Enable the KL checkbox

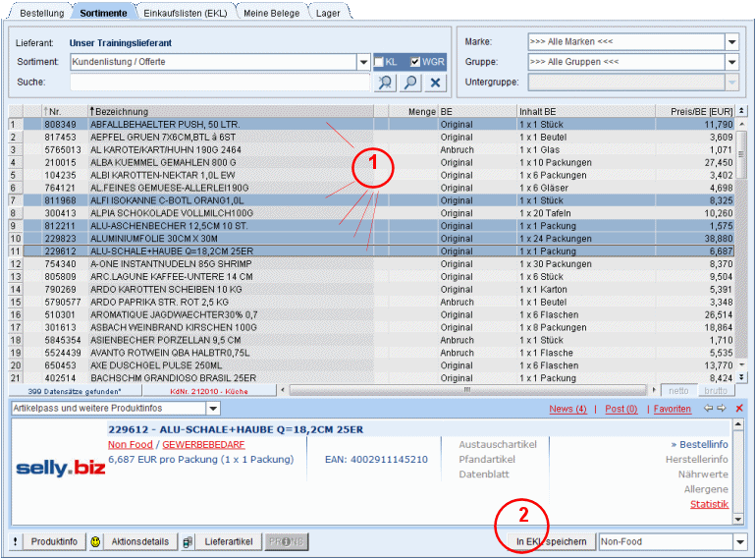379,62
